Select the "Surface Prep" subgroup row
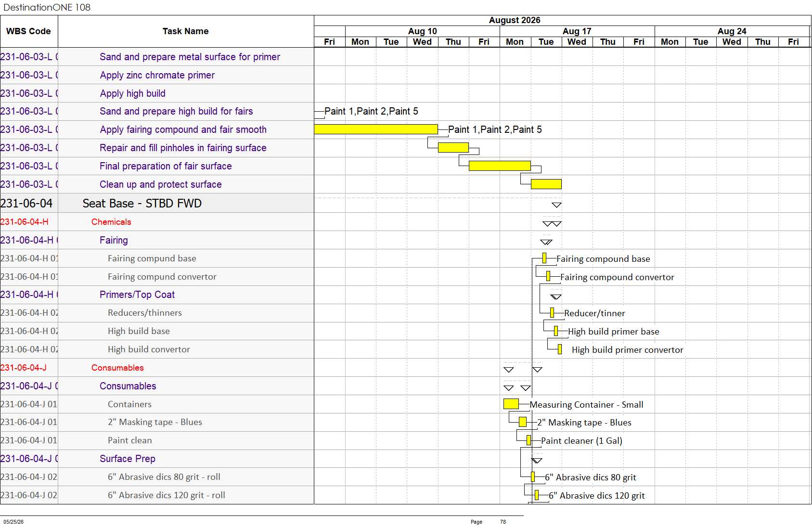 [128, 459]
